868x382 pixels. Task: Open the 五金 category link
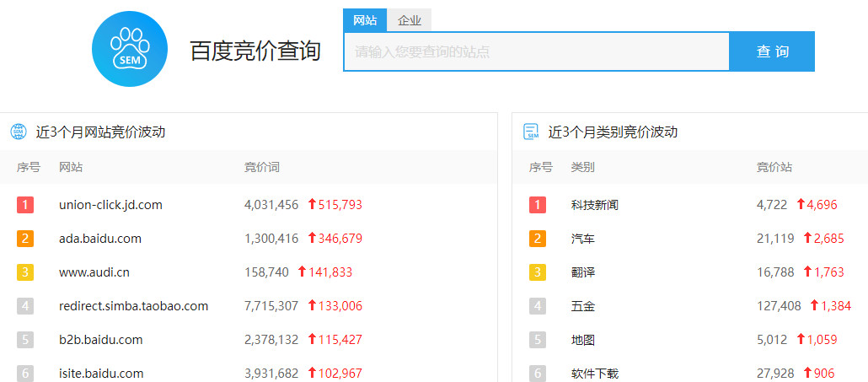point(583,306)
